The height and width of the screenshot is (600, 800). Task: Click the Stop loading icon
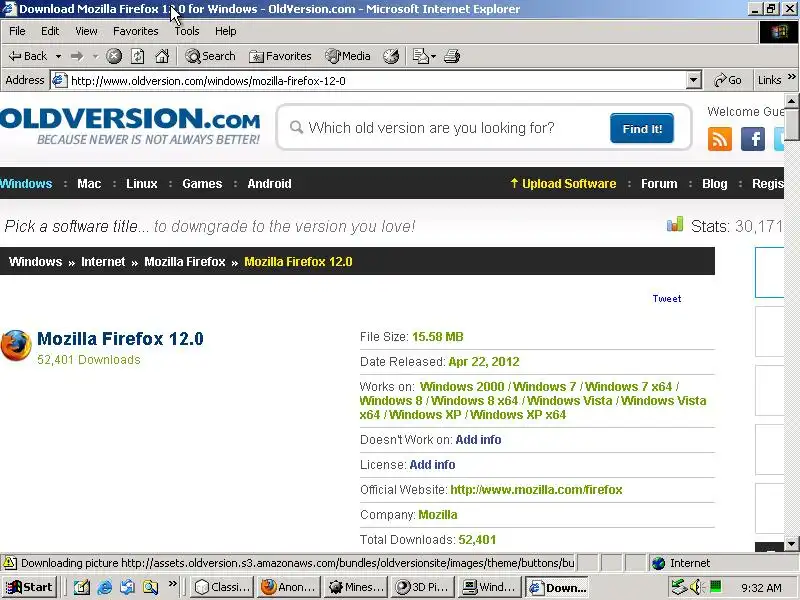pos(114,56)
